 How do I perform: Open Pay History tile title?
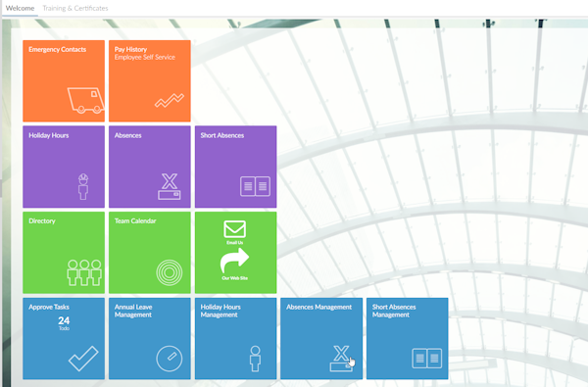pyautogui.click(x=130, y=49)
